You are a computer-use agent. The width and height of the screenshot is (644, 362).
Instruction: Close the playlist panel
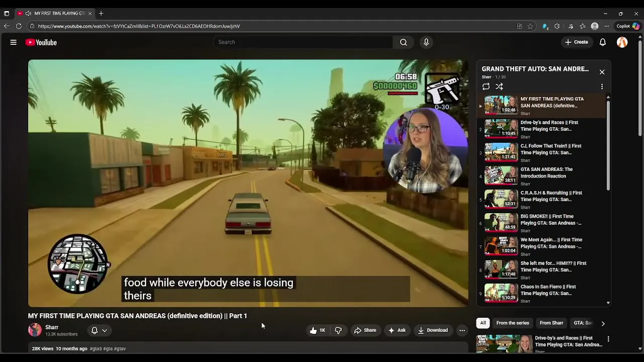click(602, 72)
